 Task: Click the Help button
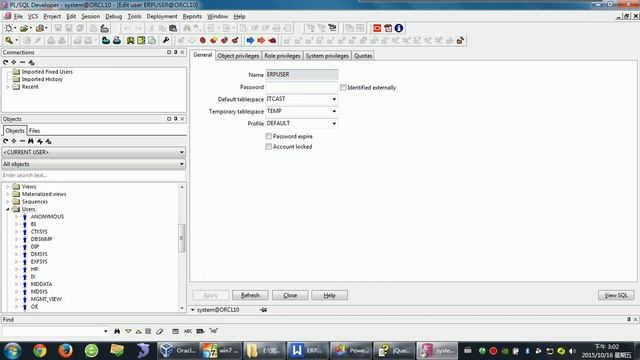(x=329, y=295)
